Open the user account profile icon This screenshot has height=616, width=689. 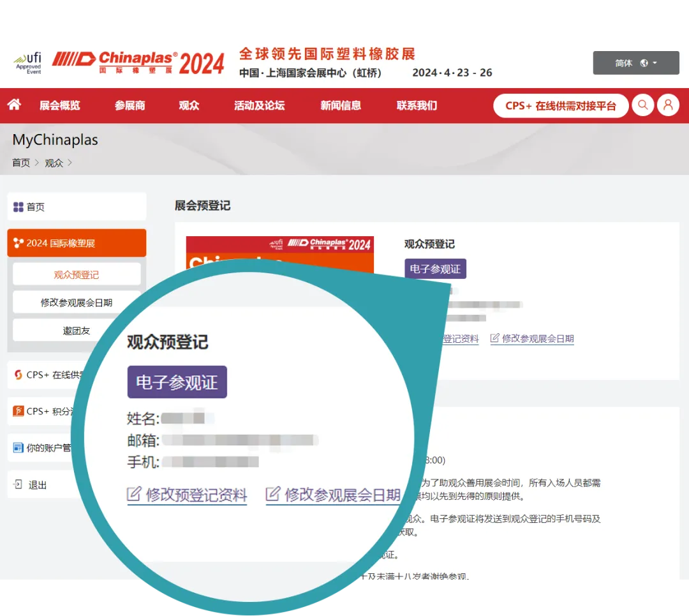click(668, 105)
